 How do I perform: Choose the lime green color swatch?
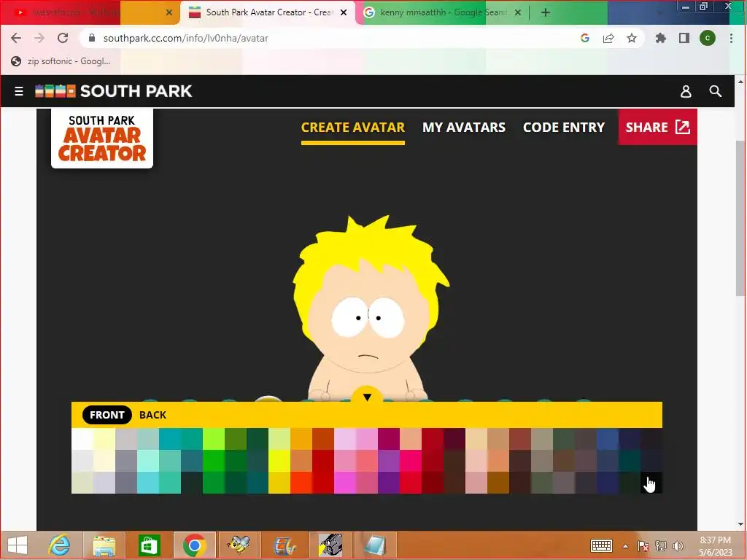coord(214,439)
